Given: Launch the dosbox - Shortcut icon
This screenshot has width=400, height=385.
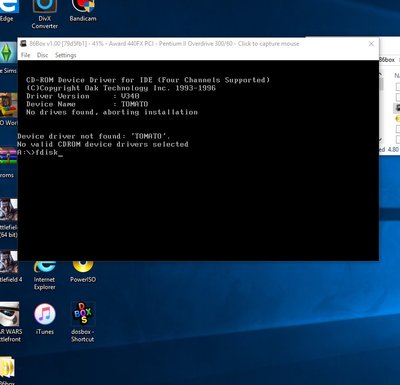Looking at the screenshot, I should (x=83, y=322).
